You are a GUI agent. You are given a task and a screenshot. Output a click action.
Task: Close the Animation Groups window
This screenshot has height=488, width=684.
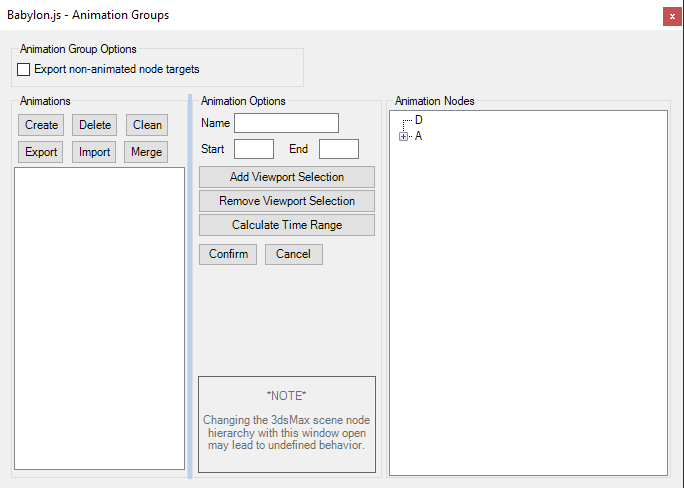(672, 17)
